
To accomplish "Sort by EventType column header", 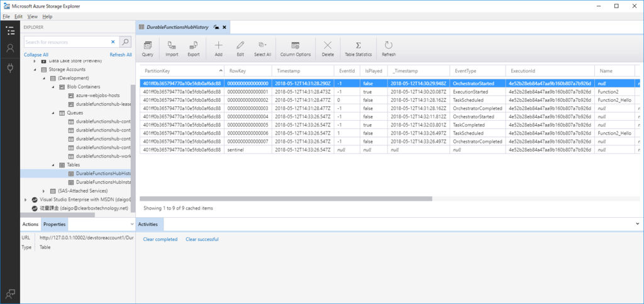I will [x=478, y=70].
